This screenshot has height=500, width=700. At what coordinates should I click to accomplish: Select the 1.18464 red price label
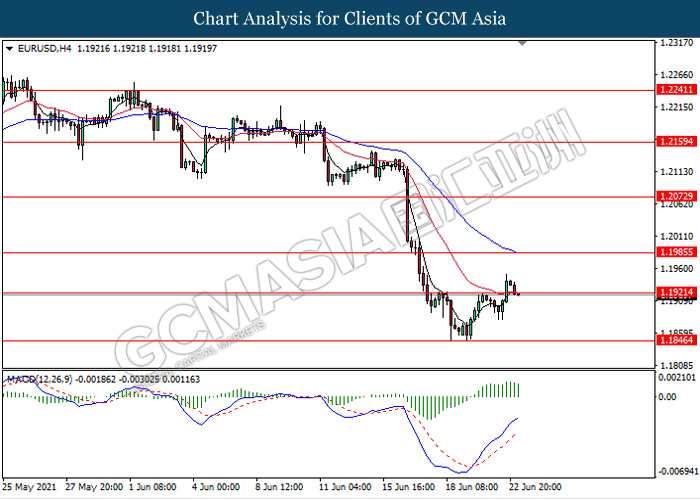pos(676,341)
